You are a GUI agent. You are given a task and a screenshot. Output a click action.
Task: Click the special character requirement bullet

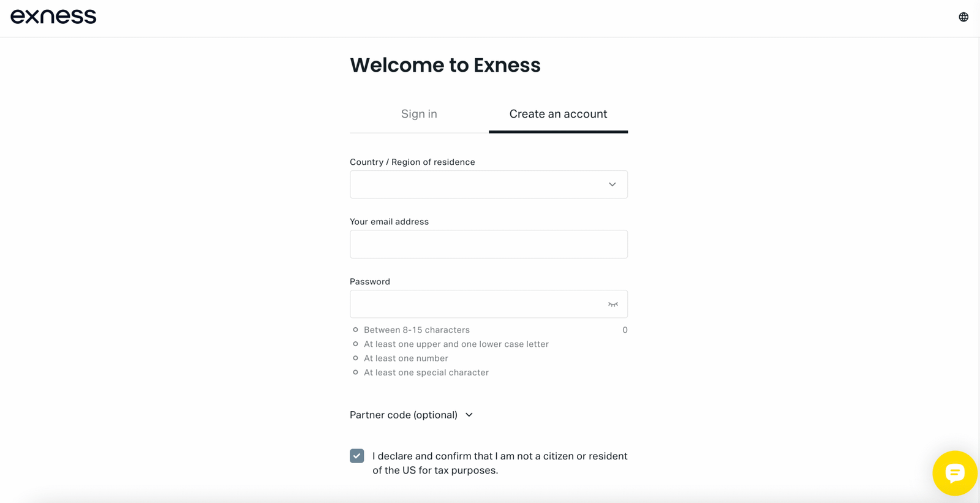tap(354, 372)
